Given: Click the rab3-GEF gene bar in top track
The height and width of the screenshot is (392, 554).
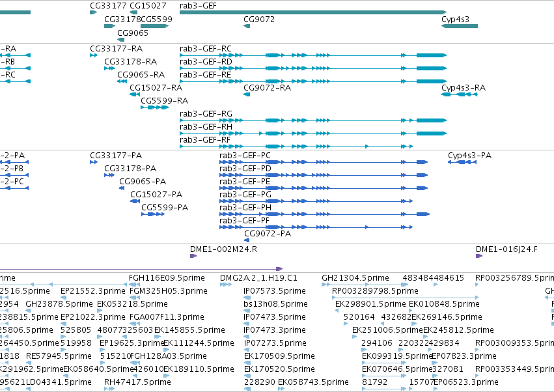Looking at the screenshot, I should 313,12.
